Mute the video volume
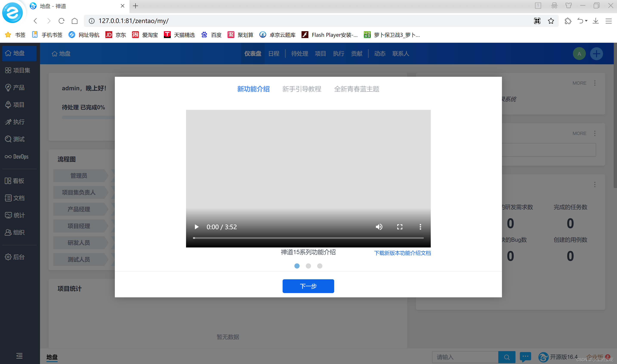This screenshot has width=617, height=364. click(x=379, y=227)
